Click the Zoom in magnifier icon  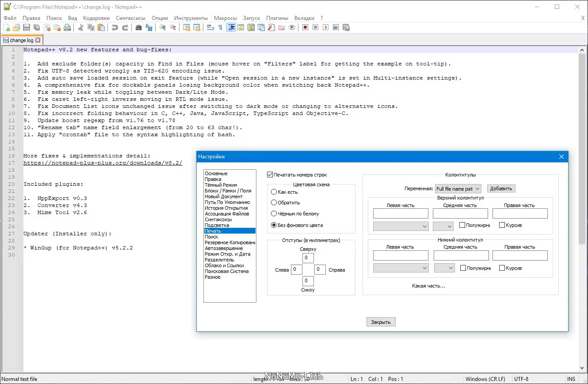(x=163, y=27)
